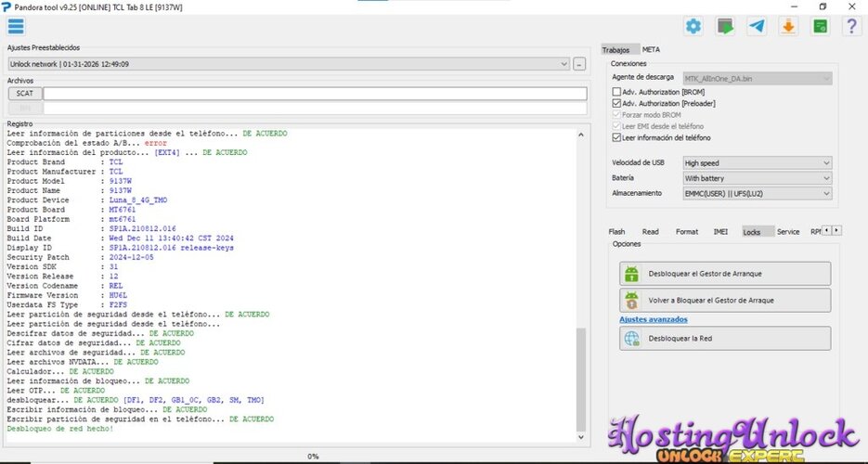The image size is (868, 464).
Task: Click globe icon on Desbloquear la Red
Action: click(x=631, y=339)
